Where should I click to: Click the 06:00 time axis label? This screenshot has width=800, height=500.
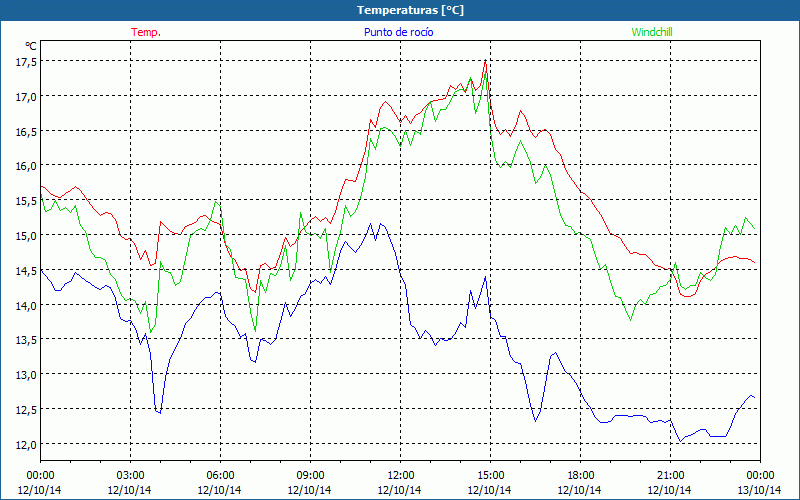coord(220,476)
